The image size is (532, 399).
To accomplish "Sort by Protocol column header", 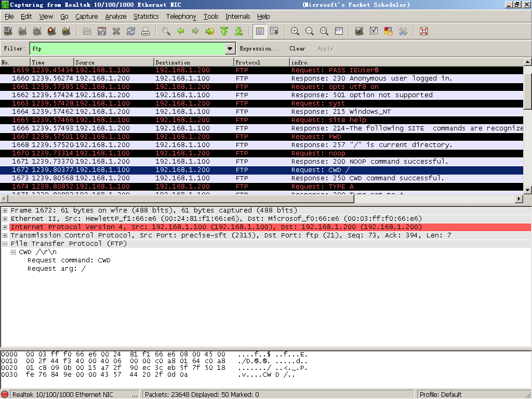I will [262, 62].
